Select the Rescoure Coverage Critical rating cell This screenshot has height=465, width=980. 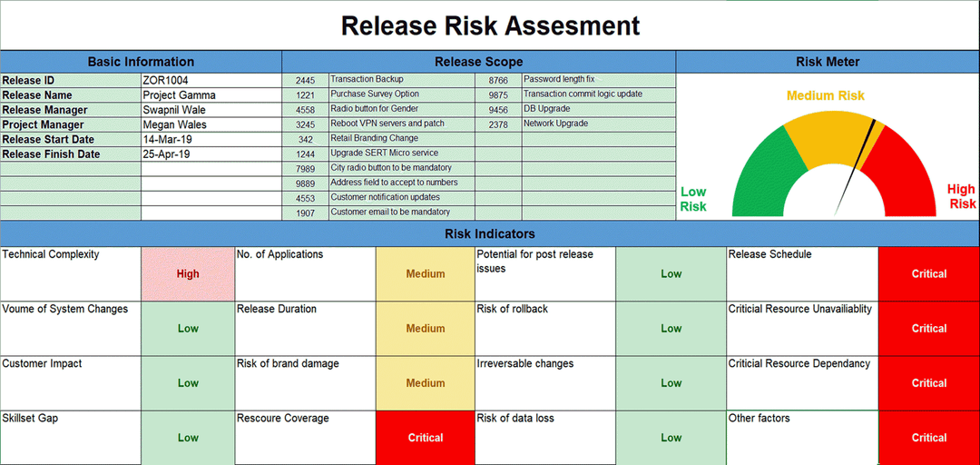(x=425, y=438)
